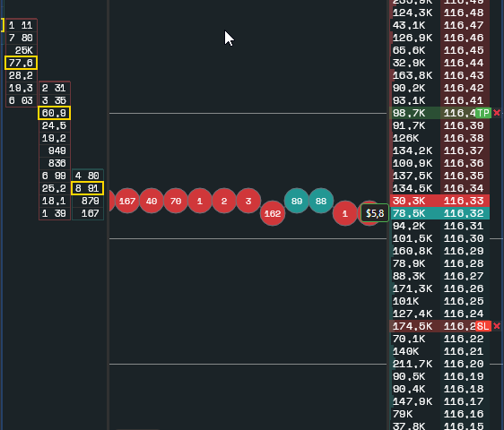Click the 126,9K ask volume cell
Screen dimensions: 504x430
413,38
